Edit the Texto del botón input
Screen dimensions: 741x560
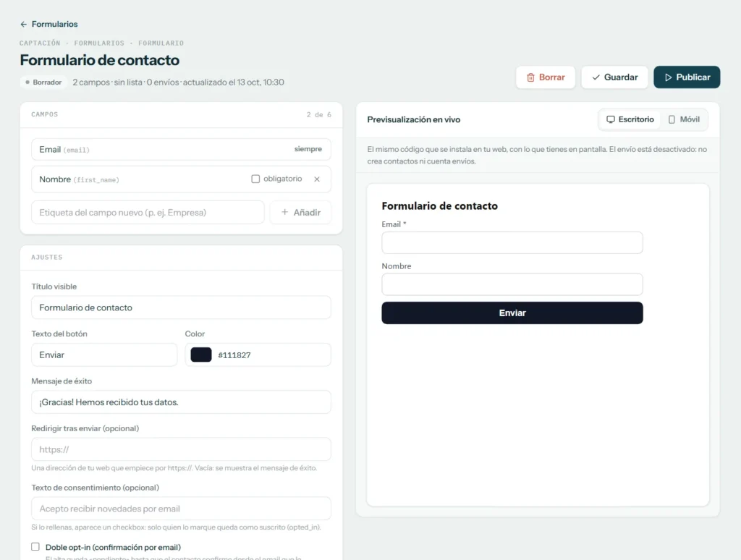(x=104, y=355)
